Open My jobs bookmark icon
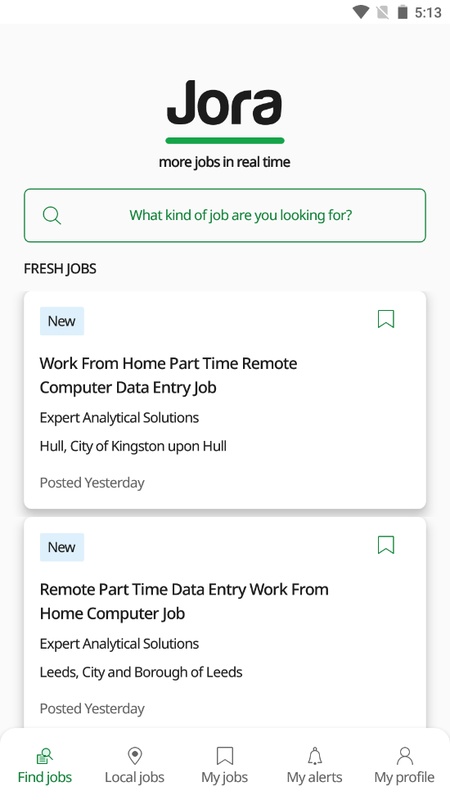450x800 pixels. 224,756
